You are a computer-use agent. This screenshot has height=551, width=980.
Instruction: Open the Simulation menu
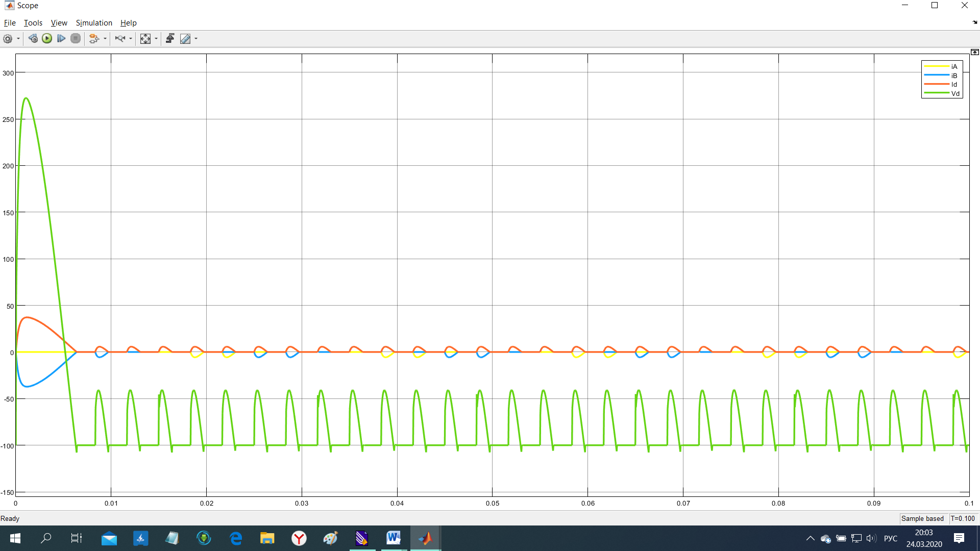tap(94, 23)
